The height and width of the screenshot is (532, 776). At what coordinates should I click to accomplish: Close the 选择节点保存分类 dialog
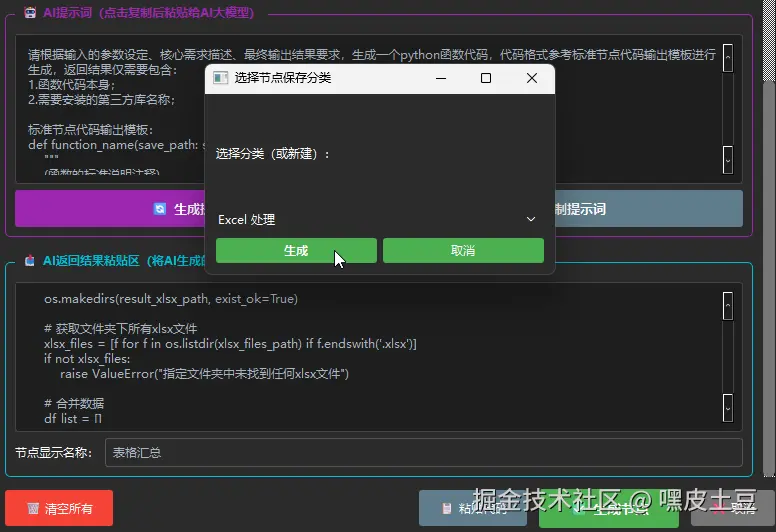coord(532,78)
